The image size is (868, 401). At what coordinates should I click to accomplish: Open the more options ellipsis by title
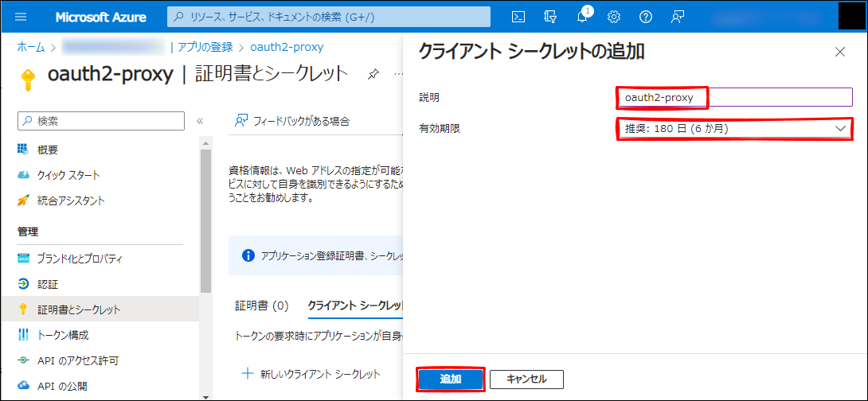coord(398,74)
